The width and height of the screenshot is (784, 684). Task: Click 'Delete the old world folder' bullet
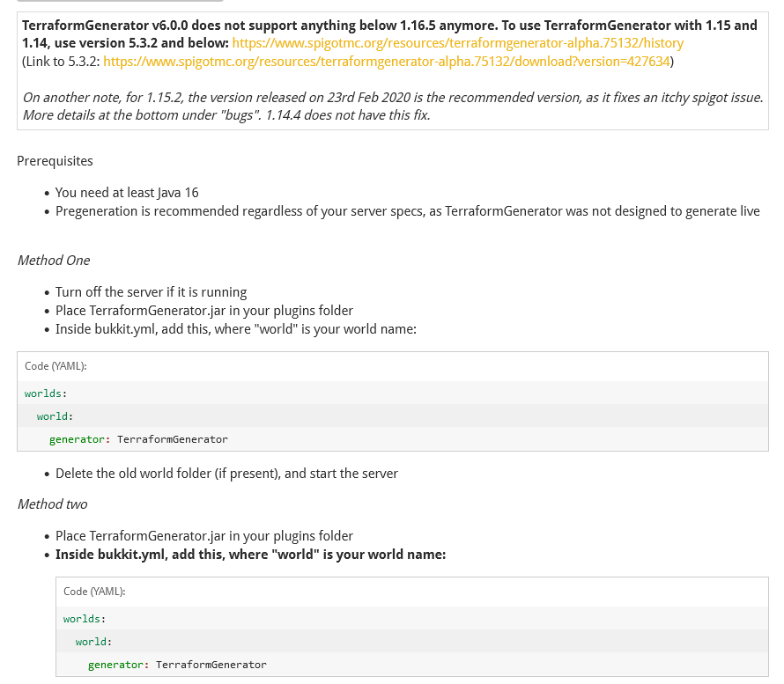(226, 474)
